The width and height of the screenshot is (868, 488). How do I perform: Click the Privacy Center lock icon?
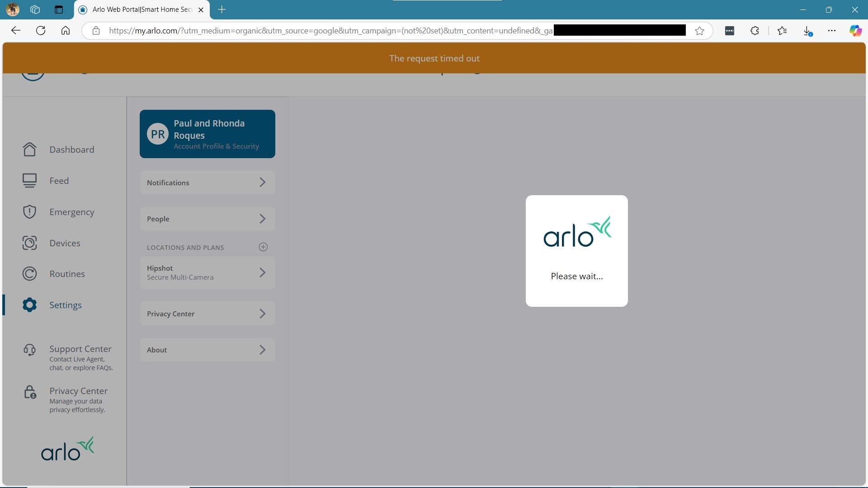click(x=30, y=392)
